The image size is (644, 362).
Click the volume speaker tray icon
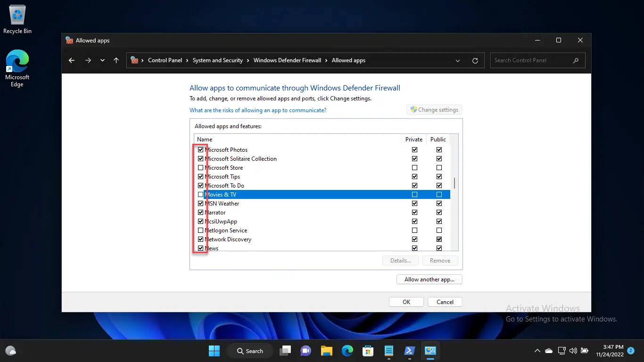point(573,351)
